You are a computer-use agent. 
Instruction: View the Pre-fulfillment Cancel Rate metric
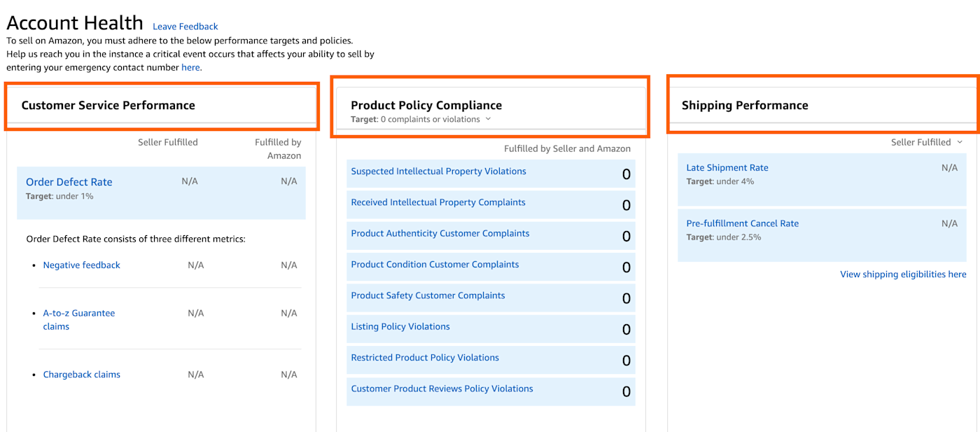pos(742,224)
